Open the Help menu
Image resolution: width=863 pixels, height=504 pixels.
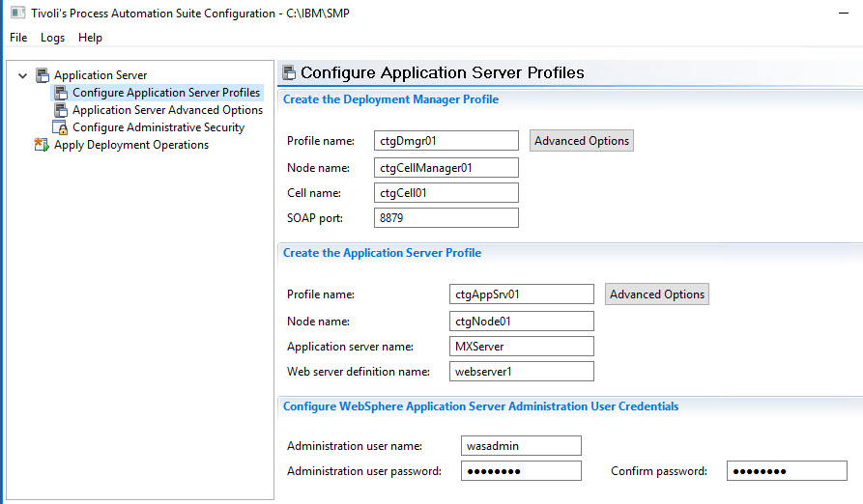(x=90, y=38)
